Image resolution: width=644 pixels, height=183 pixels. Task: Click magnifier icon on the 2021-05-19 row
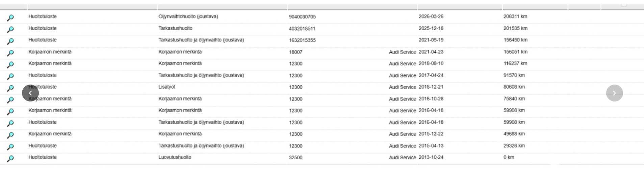10,41
